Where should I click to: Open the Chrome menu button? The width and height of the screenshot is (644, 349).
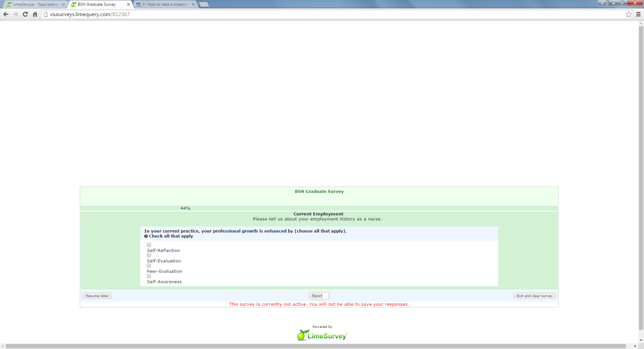pyautogui.click(x=638, y=14)
